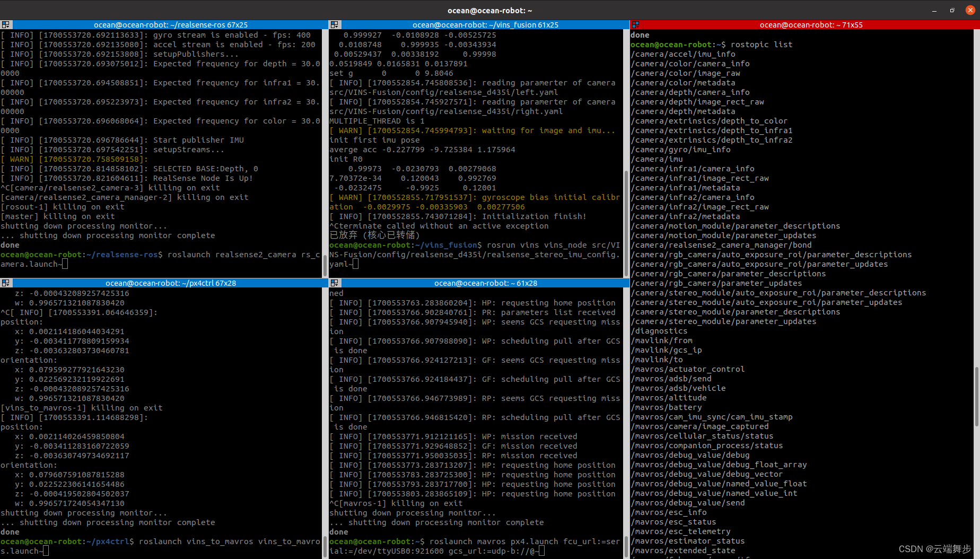The height and width of the screenshot is (559, 980).
Task: Close the terminal window with the orange button
Action: coord(970,10)
